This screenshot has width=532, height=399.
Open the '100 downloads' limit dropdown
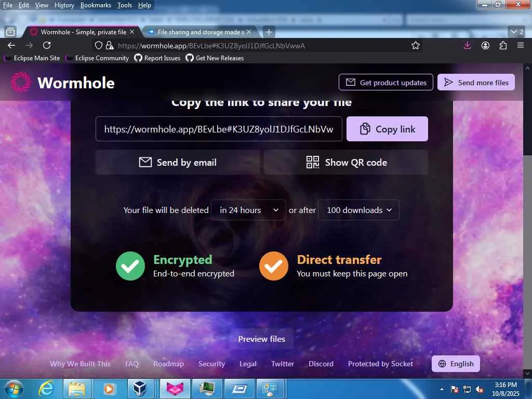point(358,210)
